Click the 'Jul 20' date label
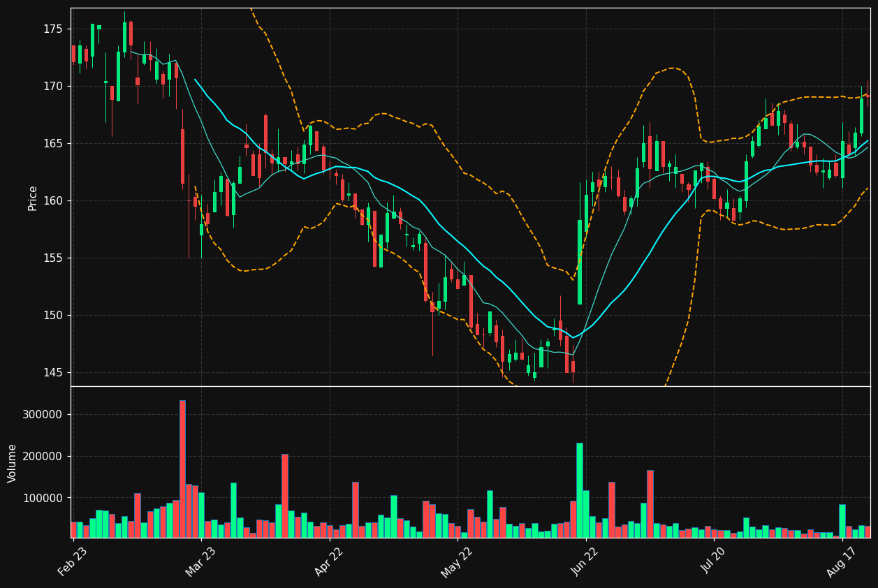 (x=713, y=561)
